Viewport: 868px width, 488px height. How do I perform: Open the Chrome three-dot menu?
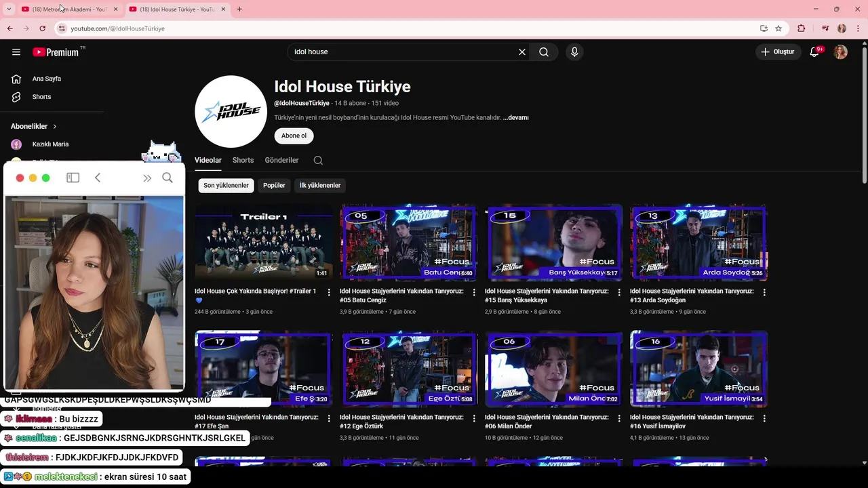[x=858, y=28]
